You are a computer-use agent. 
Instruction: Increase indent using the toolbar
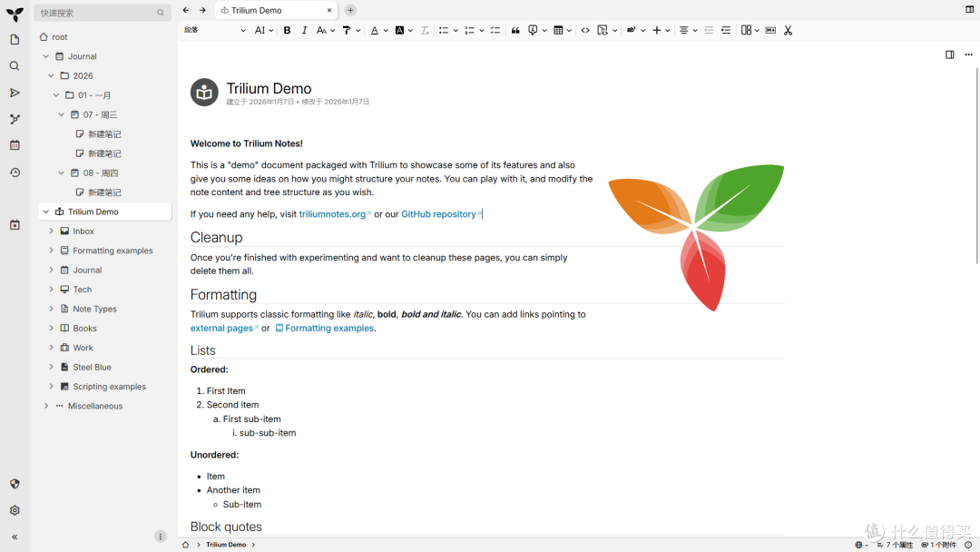click(726, 30)
